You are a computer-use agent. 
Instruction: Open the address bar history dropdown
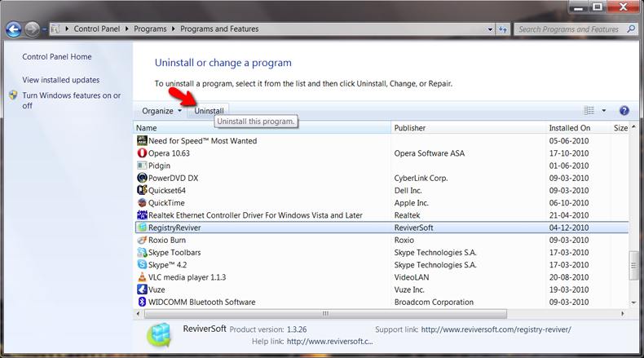click(491, 29)
